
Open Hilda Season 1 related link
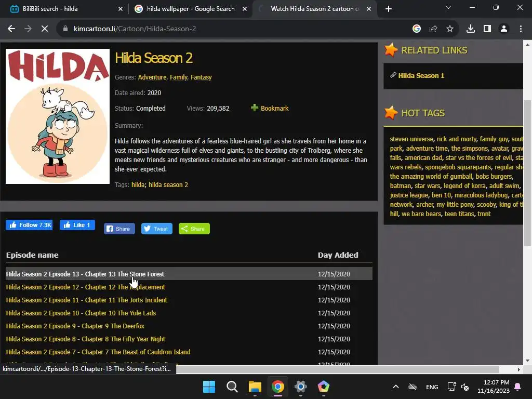coord(421,76)
